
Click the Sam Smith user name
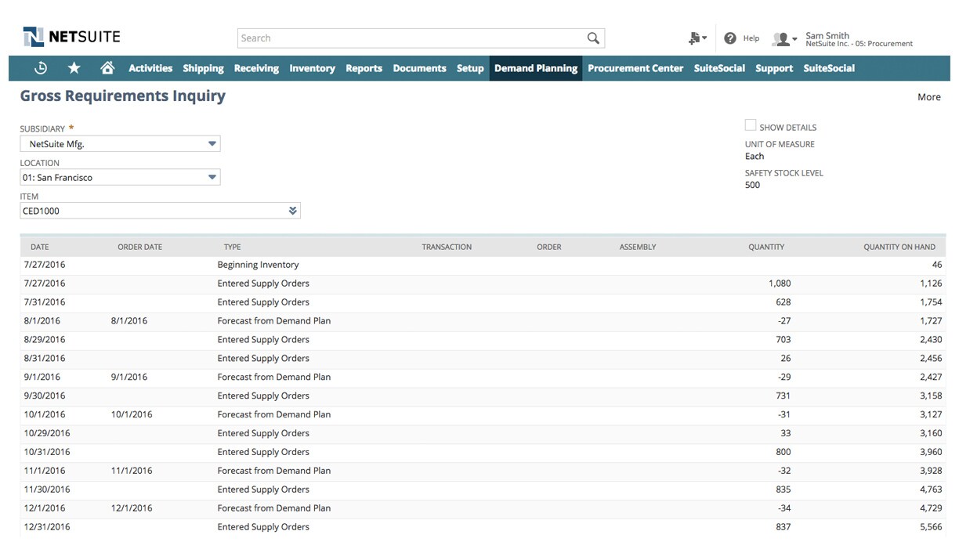pyautogui.click(x=827, y=35)
